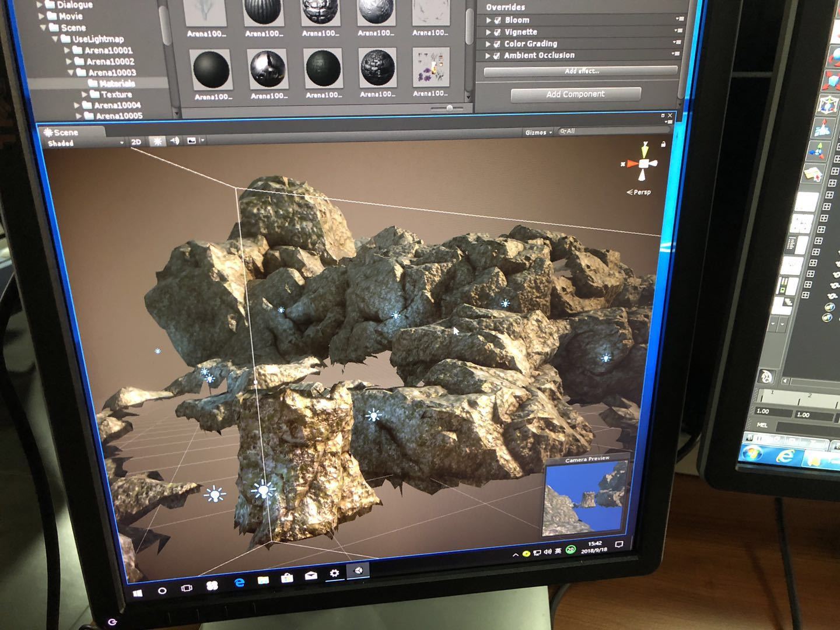Toggle scene audio speaker icon
840x630 pixels.
click(174, 141)
